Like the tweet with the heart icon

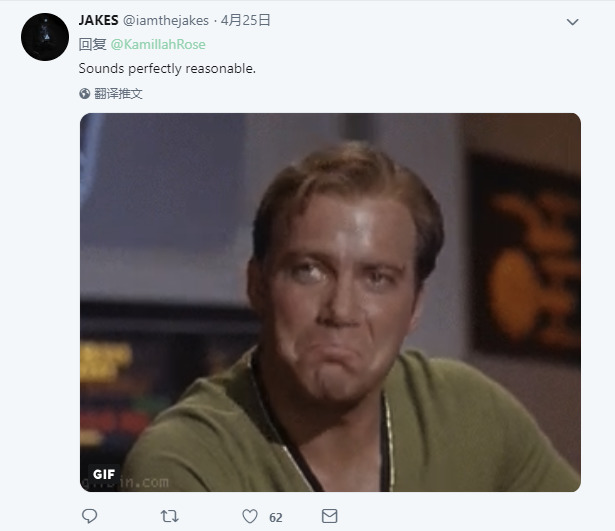(250, 516)
